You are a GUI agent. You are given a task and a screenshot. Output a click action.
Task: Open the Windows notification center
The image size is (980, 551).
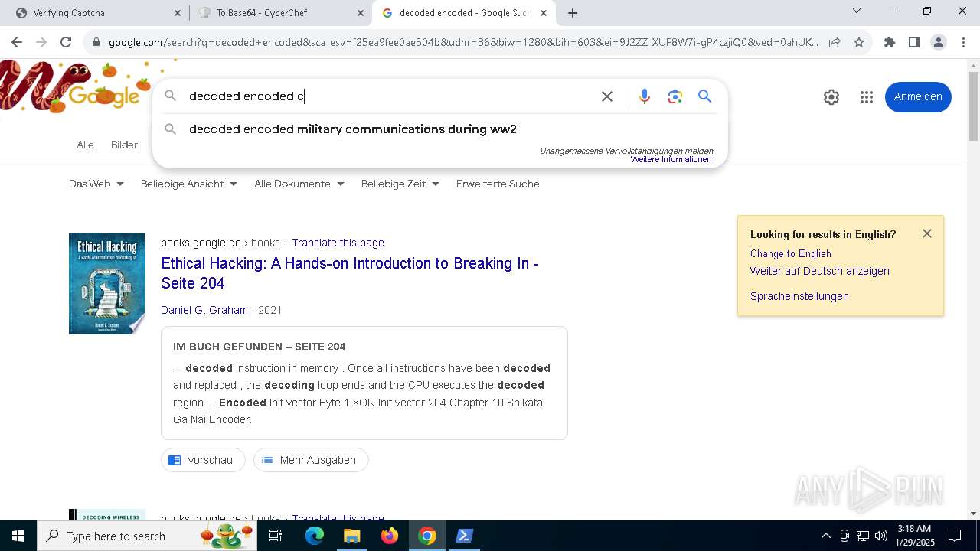click(955, 536)
